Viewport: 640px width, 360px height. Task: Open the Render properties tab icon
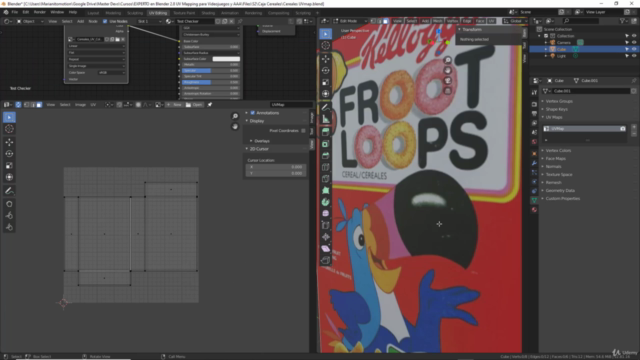[534, 104]
